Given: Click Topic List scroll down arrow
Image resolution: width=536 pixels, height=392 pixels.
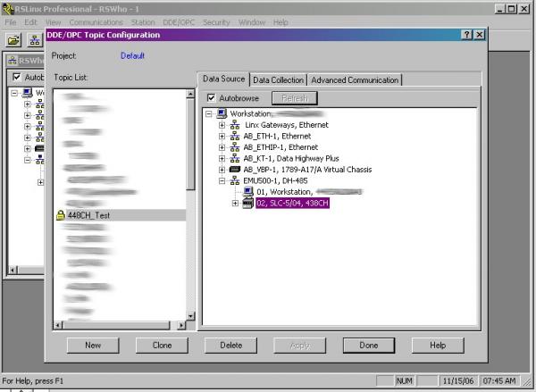Looking at the screenshot, I should (190, 316).
